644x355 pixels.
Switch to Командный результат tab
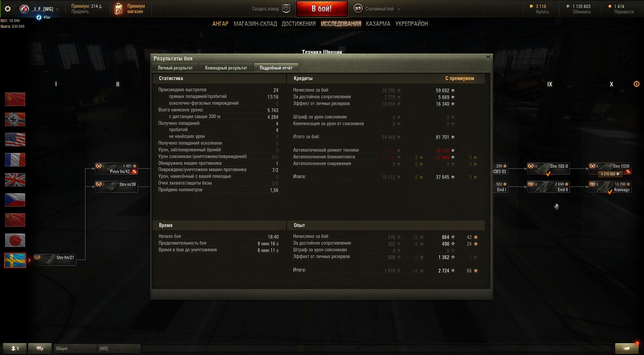click(226, 68)
